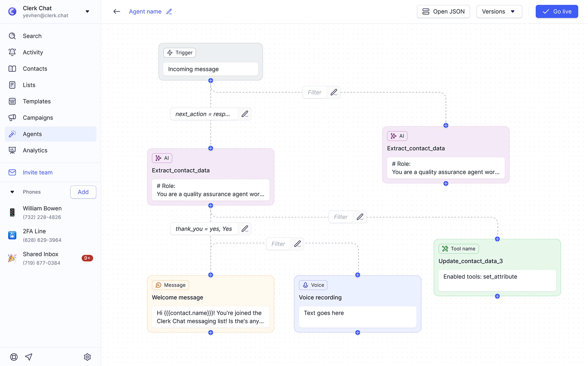
Task: Click the Open JSON button
Action: click(x=443, y=11)
